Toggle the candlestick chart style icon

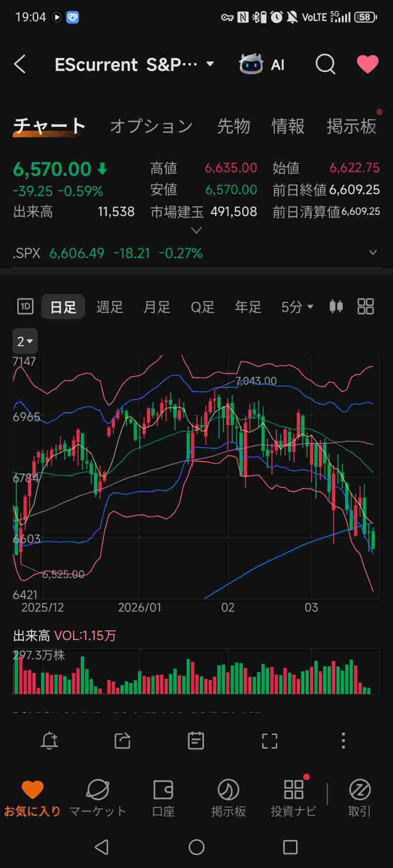tap(336, 307)
